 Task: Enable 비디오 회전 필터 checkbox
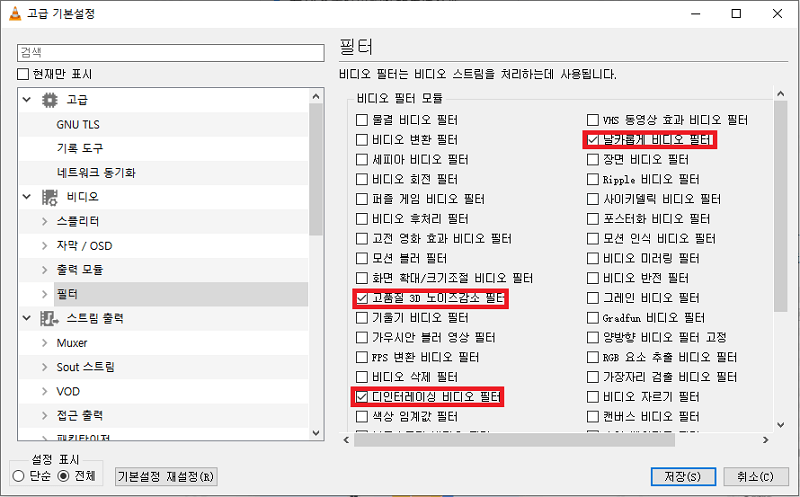tap(362, 180)
